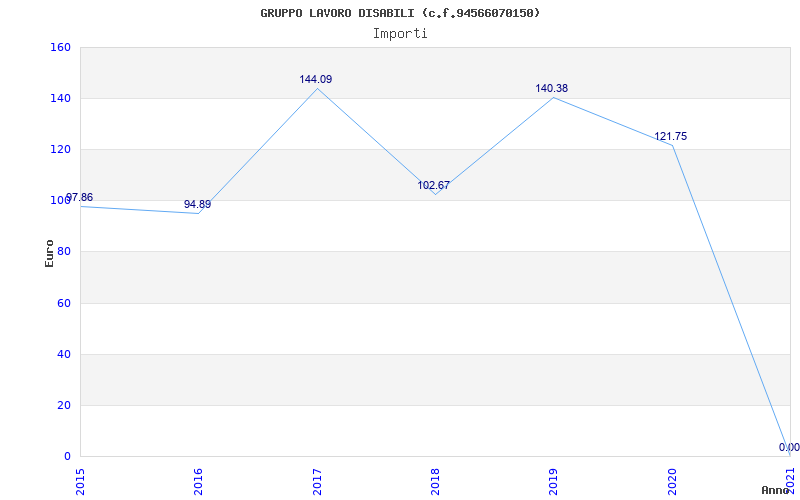Click the 2020 x-axis label

[x=671, y=482]
